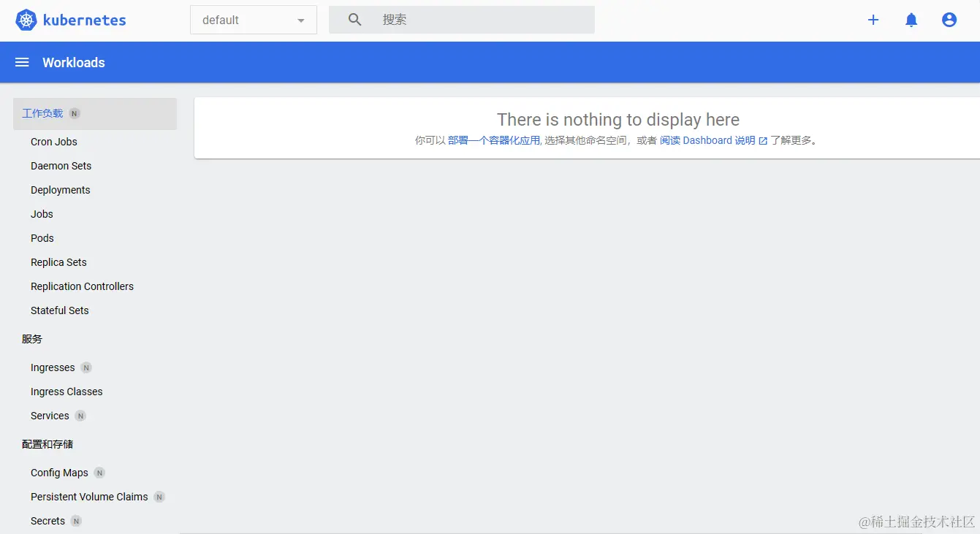
Task: Click the external link icon after Dashboard 说明
Action: [763, 141]
